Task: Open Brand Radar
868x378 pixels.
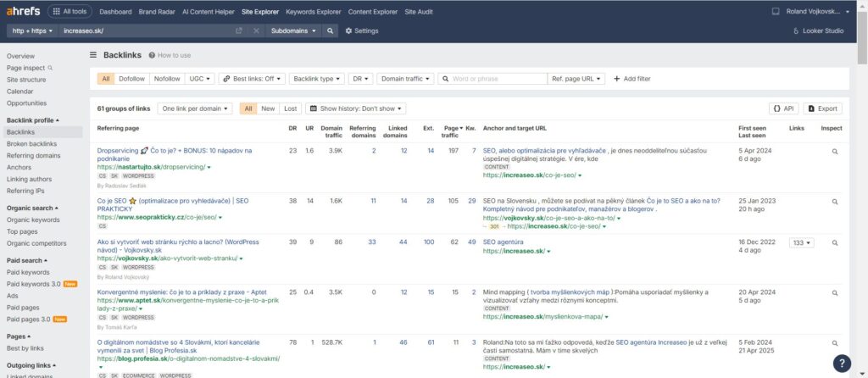Action: click(x=157, y=12)
